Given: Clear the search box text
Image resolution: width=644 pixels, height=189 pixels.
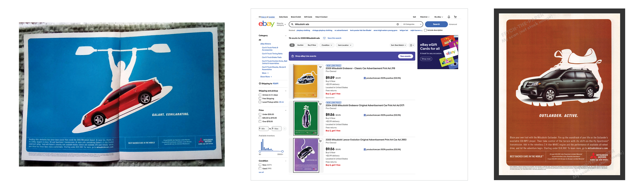Looking at the screenshot, I should coord(397,24).
